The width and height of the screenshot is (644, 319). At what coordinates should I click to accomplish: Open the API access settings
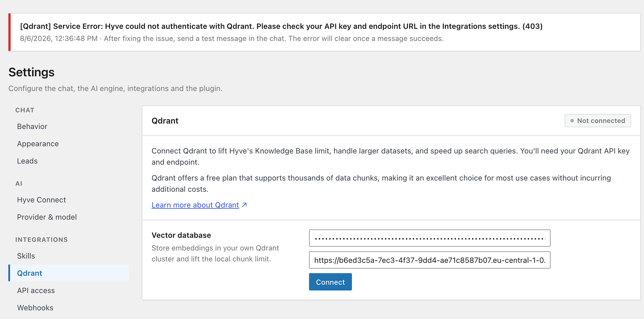tap(36, 290)
